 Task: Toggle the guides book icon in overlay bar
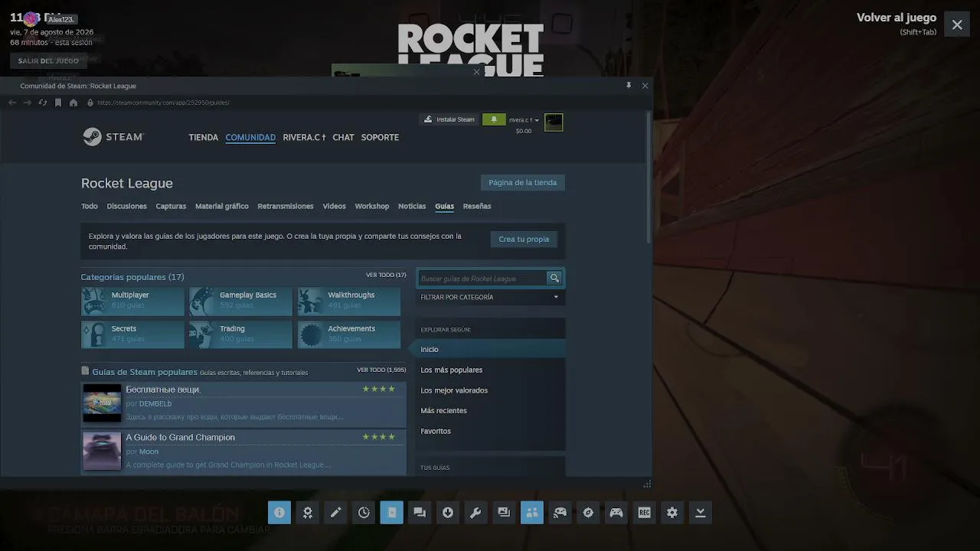pos(391,513)
